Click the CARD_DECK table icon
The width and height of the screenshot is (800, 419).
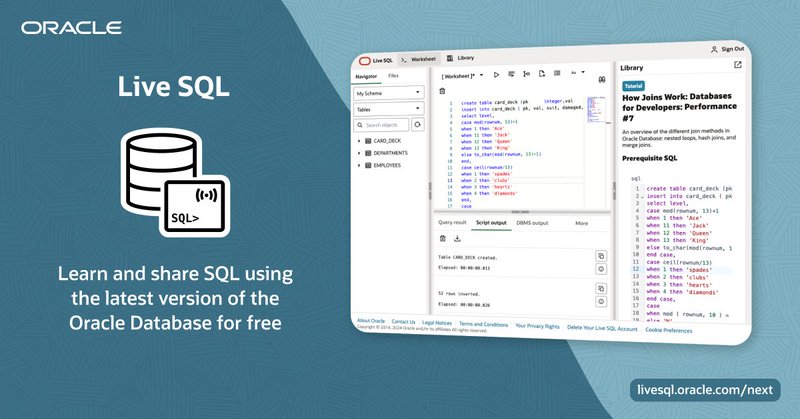coord(368,141)
